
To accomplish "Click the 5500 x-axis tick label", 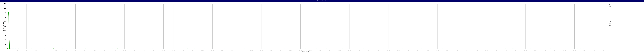I will 545,50.
